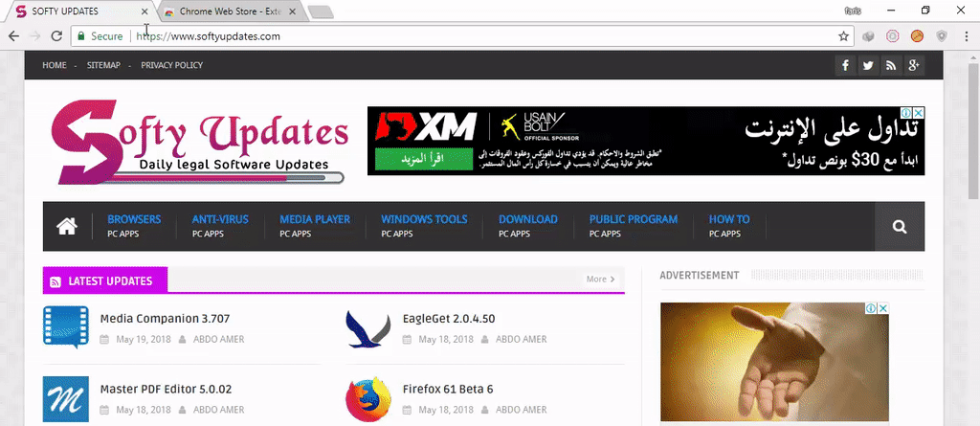Screen dimensions: 980x426
Task: Open XM banner AdChoices info icon
Action: tap(907, 113)
